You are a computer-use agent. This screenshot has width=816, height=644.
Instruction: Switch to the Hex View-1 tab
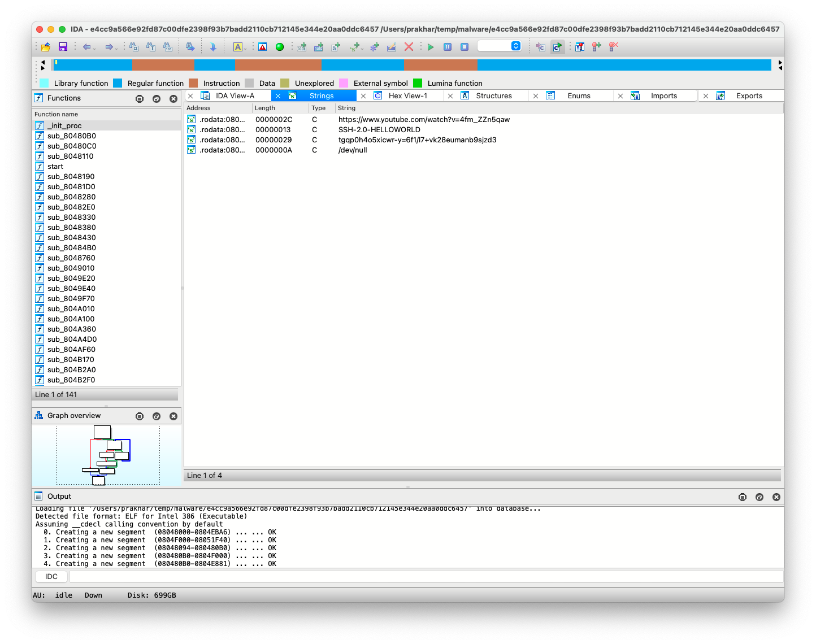pyautogui.click(x=408, y=96)
